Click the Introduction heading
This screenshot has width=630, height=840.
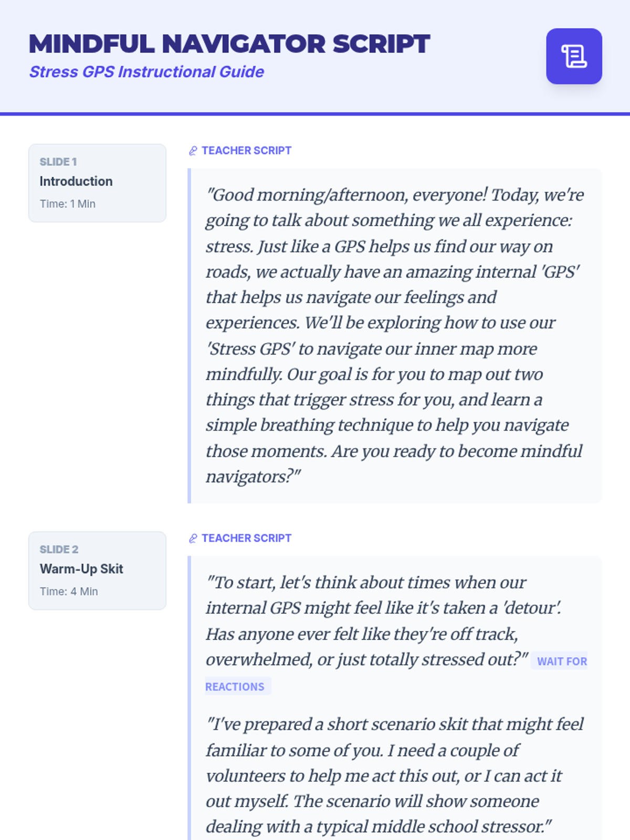click(x=76, y=181)
